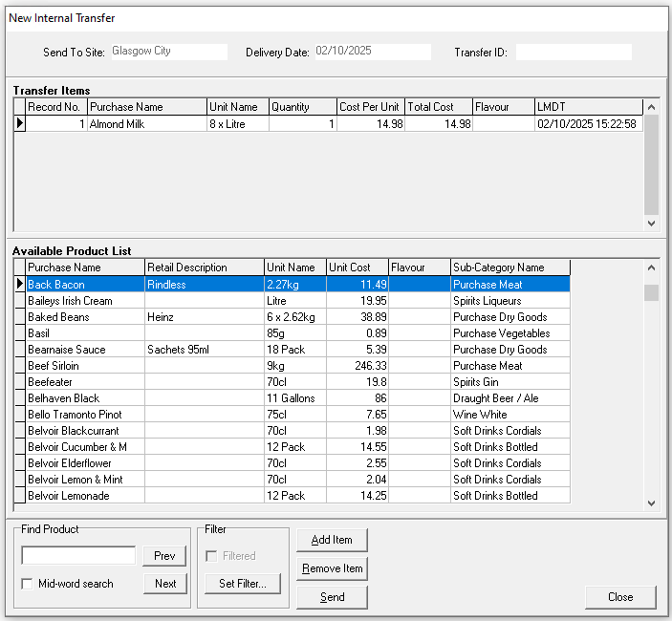This screenshot has width=672, height=621.
Task: Click row selector beside Baileys Irish Cream
Action: click(x=19, y=301)
